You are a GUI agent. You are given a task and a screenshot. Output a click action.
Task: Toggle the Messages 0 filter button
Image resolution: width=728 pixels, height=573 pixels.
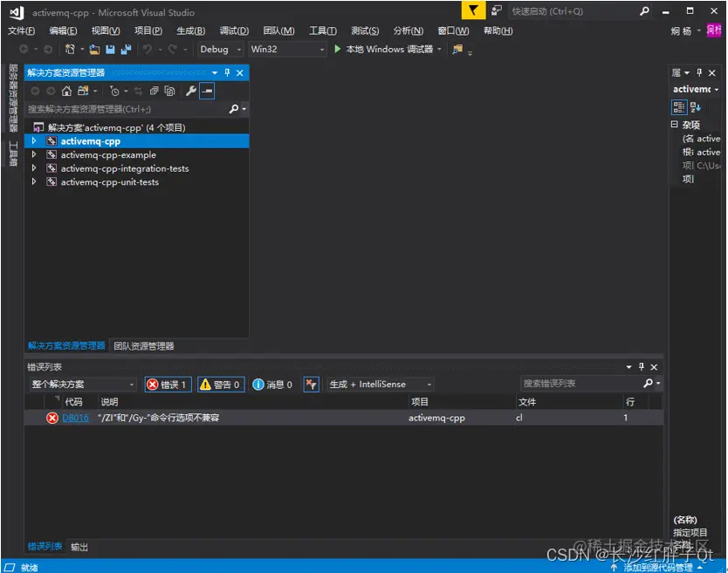click(272, 384)
